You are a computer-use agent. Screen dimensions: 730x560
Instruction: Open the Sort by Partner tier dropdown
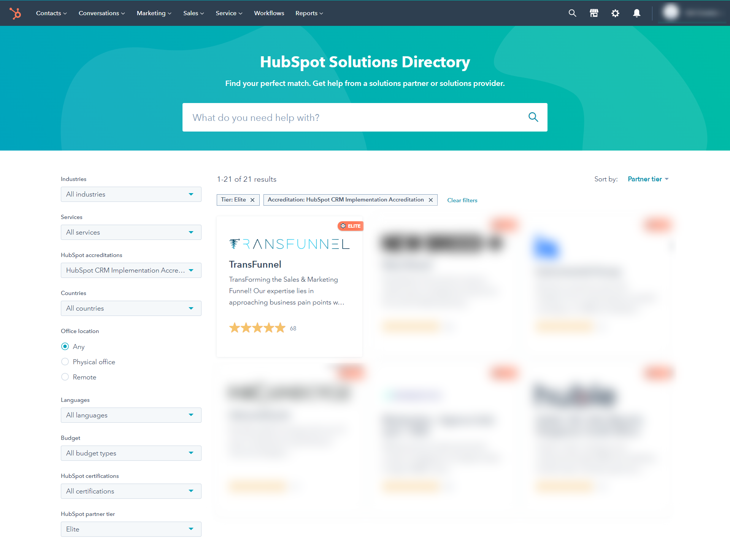pyautogui.click(x=648, y=179)
